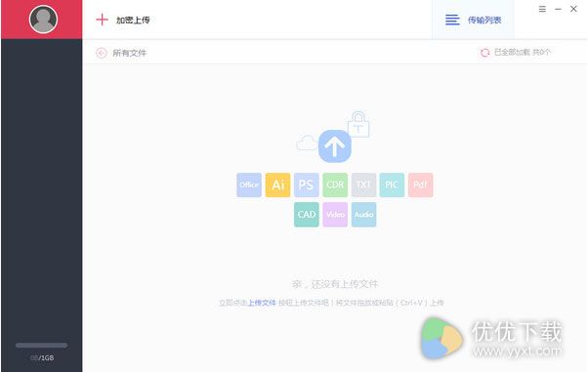
Task: Click the TXT file type tile
Action: click(x=363, y=185)
